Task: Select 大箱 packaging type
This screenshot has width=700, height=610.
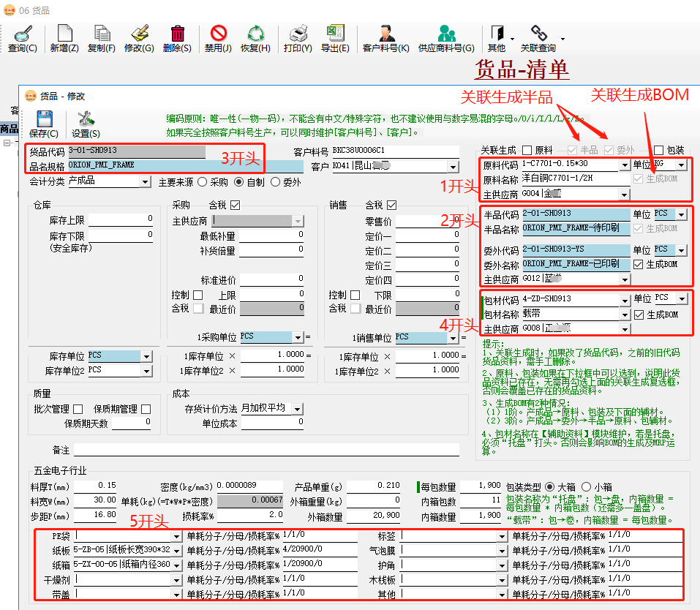Action: pos(550,486)
